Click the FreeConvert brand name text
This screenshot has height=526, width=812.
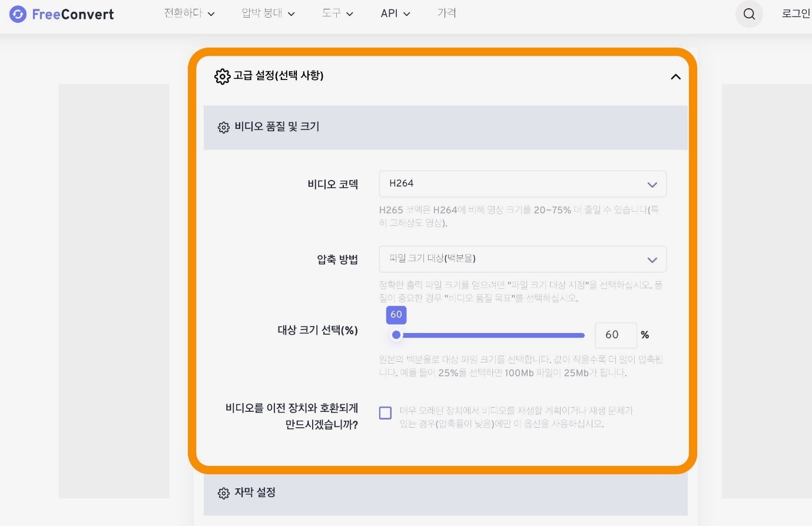pos(73,15)
